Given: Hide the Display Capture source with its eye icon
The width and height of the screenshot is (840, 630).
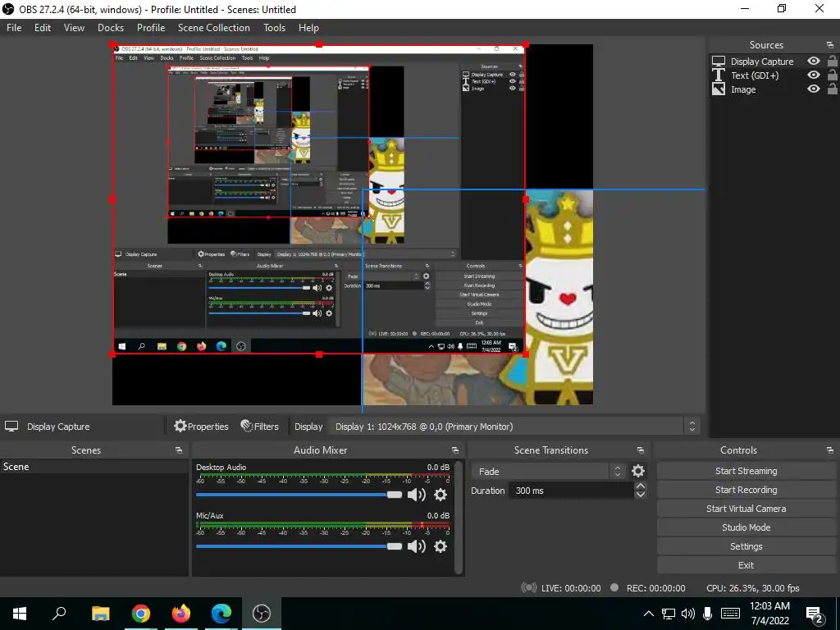Looking at the screenshot, I should click(813, 61).
